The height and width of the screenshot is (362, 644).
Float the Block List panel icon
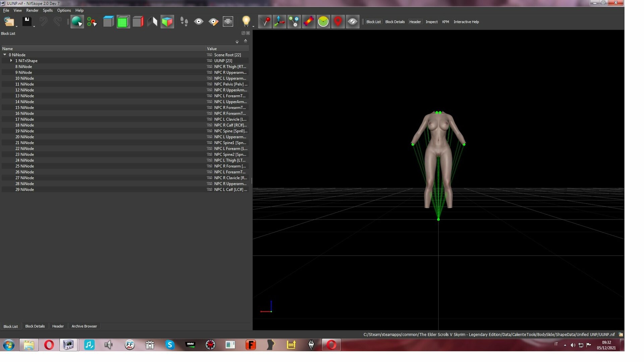243,33
